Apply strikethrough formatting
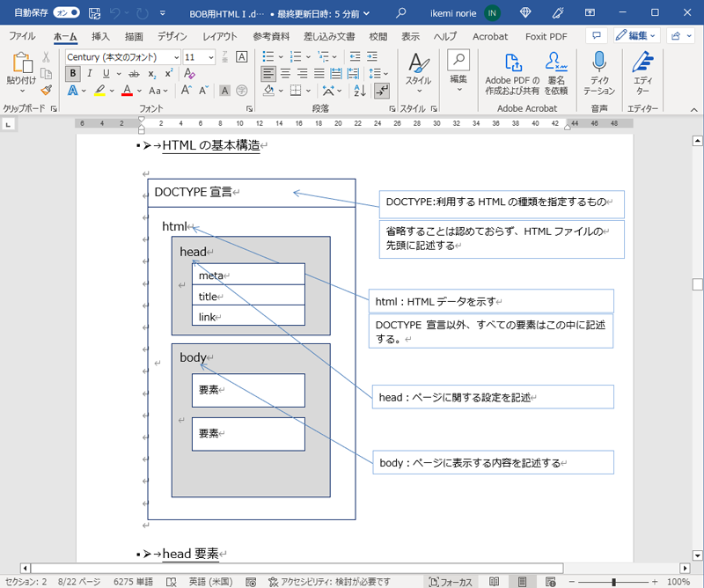Screen dimensions: 704x588 coord(134,74)
